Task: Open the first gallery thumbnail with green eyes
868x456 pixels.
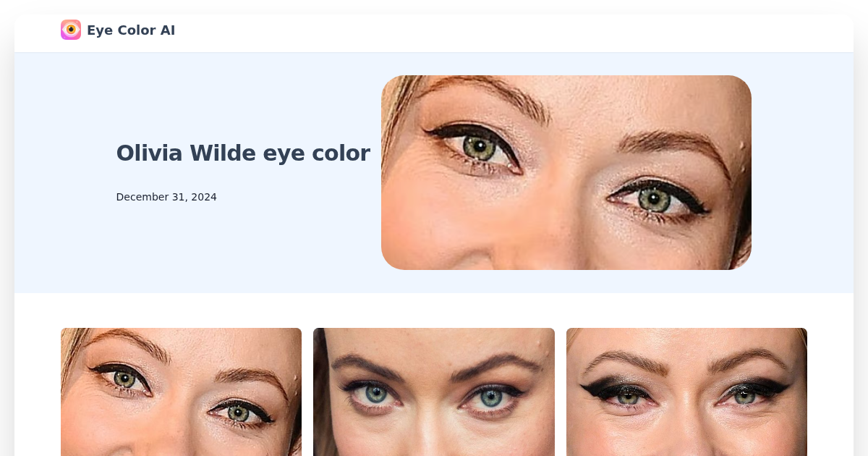Action: click(x=181, y=392)
